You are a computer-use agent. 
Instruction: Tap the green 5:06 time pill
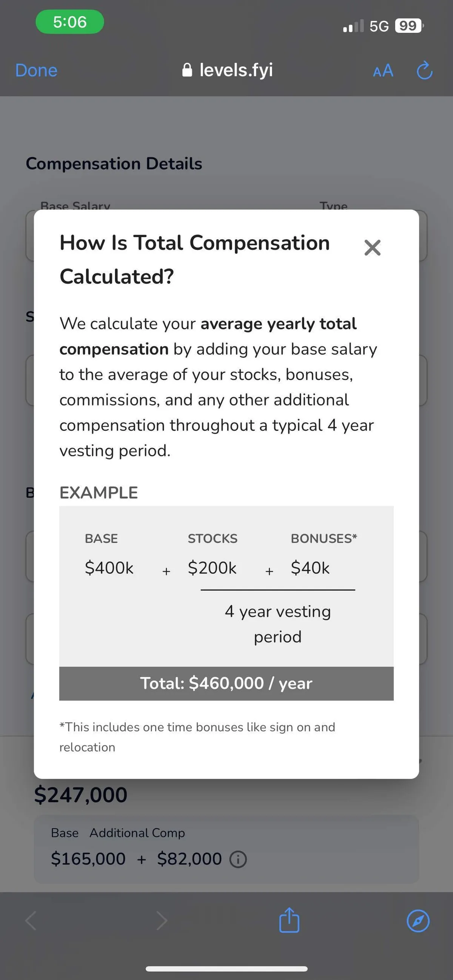(69, 22)
